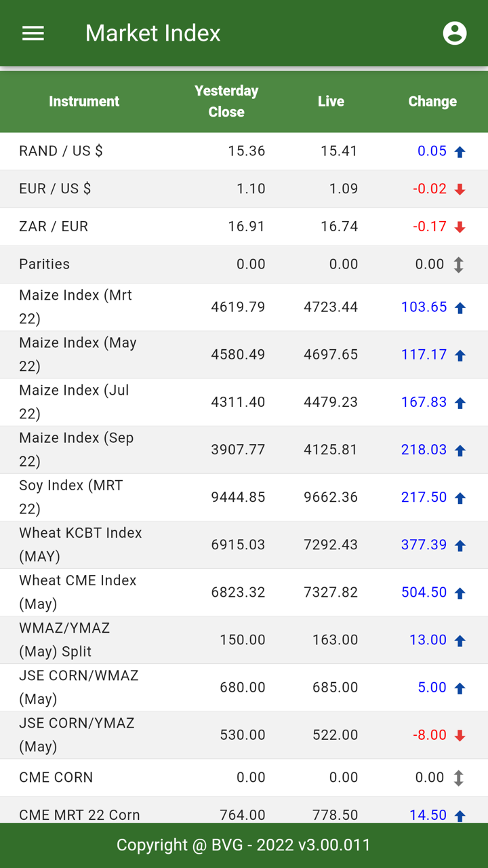Select the WMAZ/YMAZ (May) Split instrument
The width and height of the screenshot is (488, 868).
pos(64,639)
